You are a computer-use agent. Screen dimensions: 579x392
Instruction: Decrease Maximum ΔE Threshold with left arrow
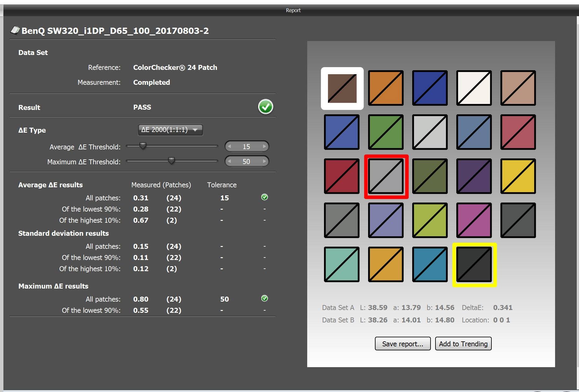coord(229,161)
